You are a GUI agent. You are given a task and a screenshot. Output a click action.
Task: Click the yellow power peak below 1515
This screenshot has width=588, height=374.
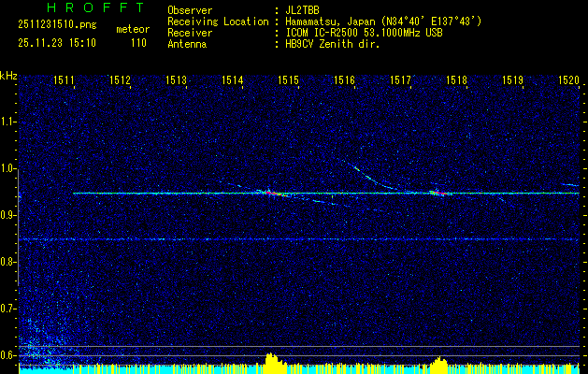pos(271,360)
